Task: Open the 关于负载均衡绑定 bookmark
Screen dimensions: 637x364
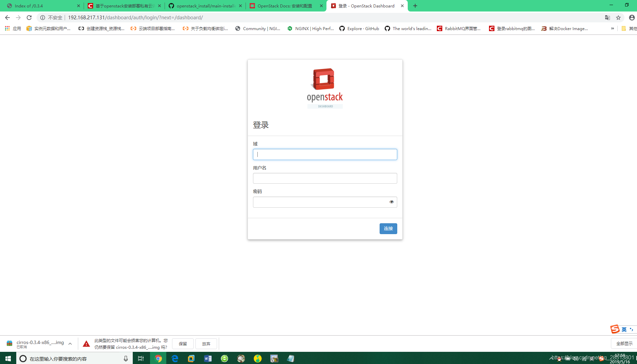Action: pyautogui.click(x=205, y=28)
